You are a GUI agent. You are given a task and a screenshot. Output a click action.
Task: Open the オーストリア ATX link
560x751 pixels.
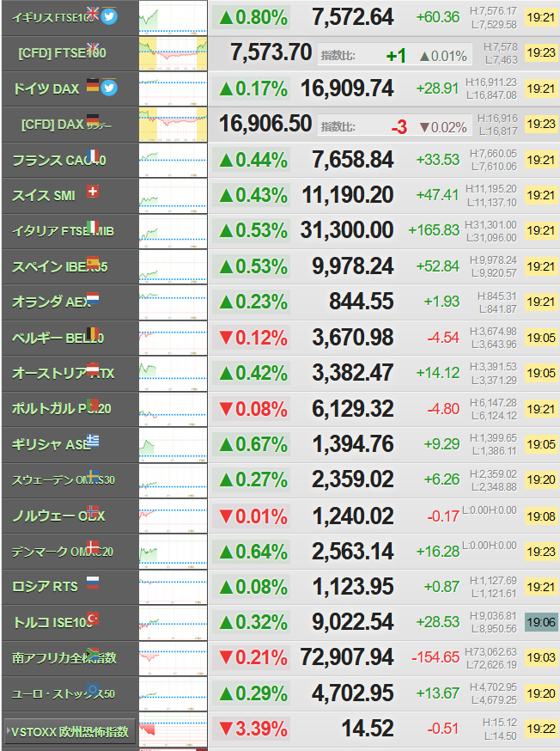click(x=64, y=374)
